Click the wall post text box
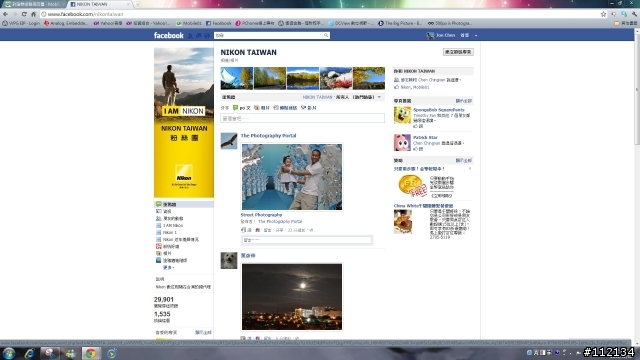640x360 pixels. 302,118
